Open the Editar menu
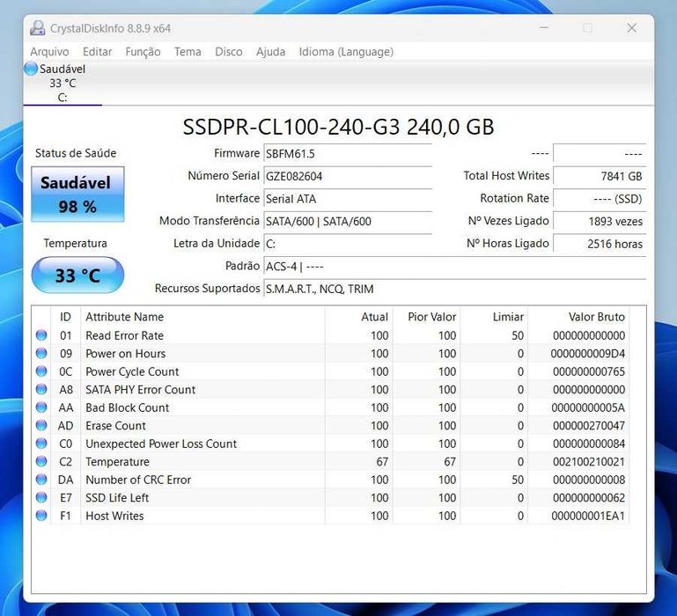Screen dimensions: 677x616 tap(97, 52)
